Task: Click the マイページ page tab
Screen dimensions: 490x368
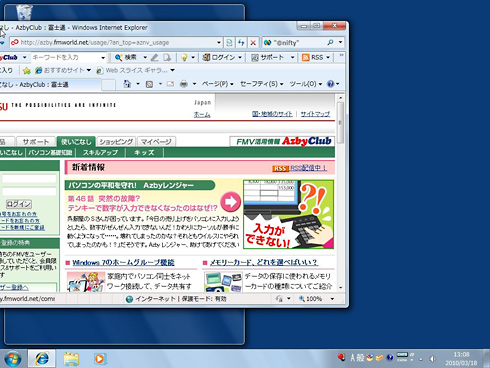Action: click(156, 142)
